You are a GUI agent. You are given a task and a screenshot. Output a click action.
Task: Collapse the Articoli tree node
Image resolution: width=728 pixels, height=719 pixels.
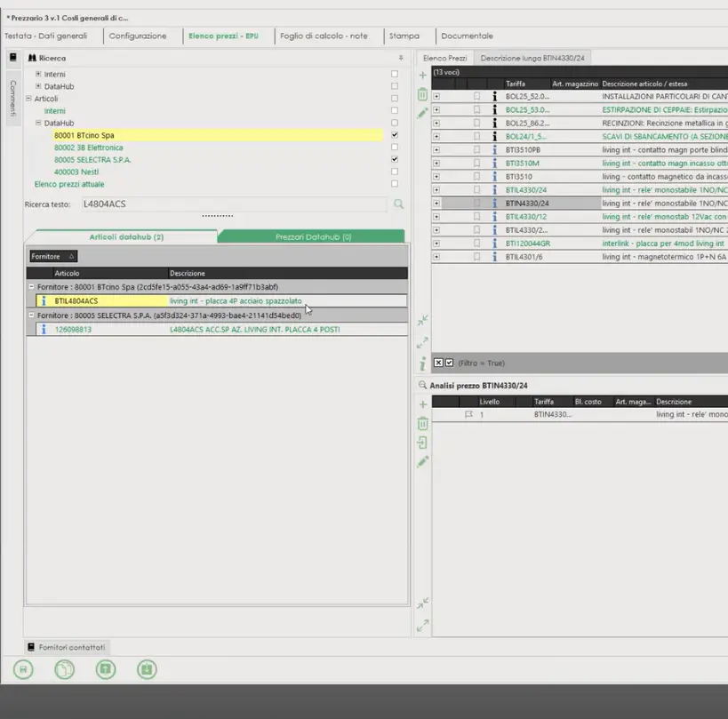28,99
